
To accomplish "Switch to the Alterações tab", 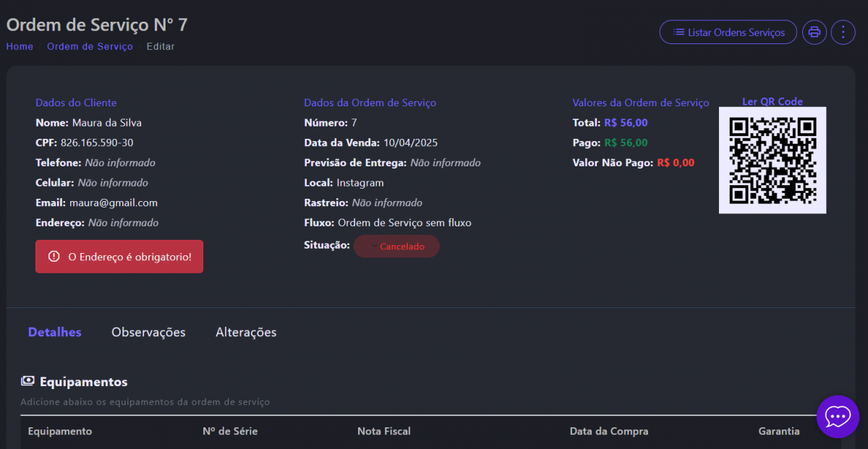I will [x=246, y=333].
